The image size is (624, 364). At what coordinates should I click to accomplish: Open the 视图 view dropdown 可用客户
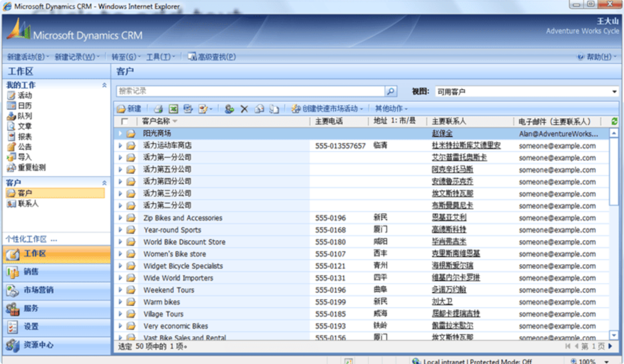(527, 92)
